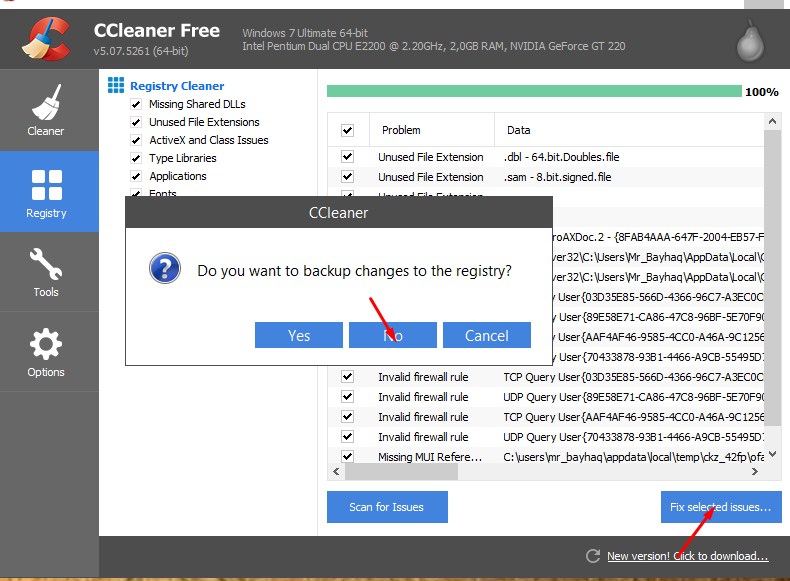
Task: Toggle the select-all checkbox in table header
Action: pyautogui.click(x=347, y=130)
